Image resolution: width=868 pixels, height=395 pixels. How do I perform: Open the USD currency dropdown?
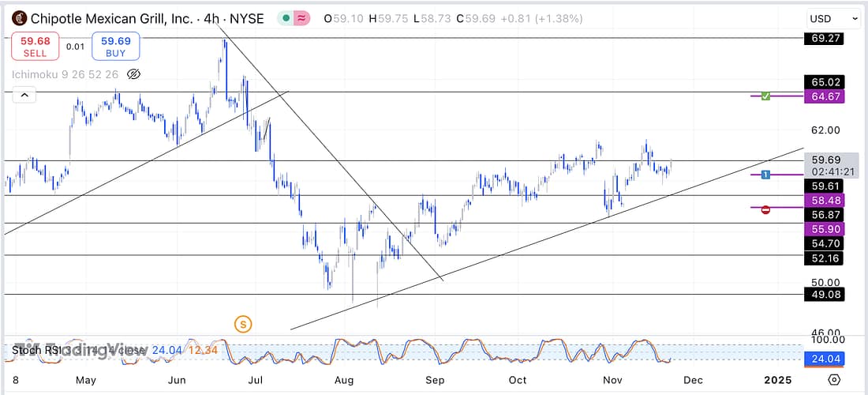pos(833,18)
